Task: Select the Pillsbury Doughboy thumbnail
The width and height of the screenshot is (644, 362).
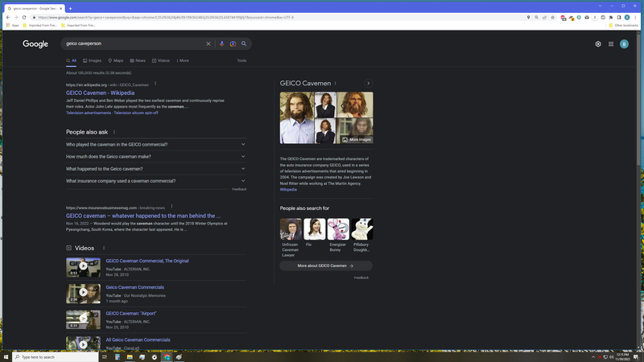Action: [x=361, y=228]
